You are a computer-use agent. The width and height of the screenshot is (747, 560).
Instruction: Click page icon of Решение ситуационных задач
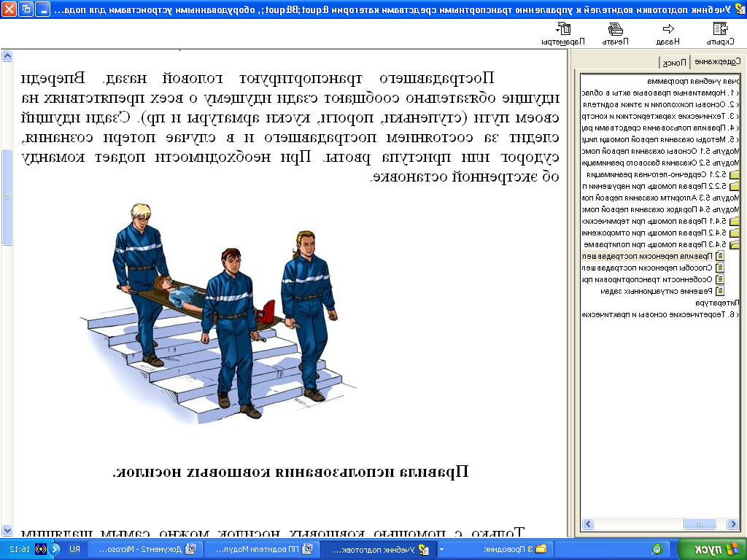tap(720, 291)
